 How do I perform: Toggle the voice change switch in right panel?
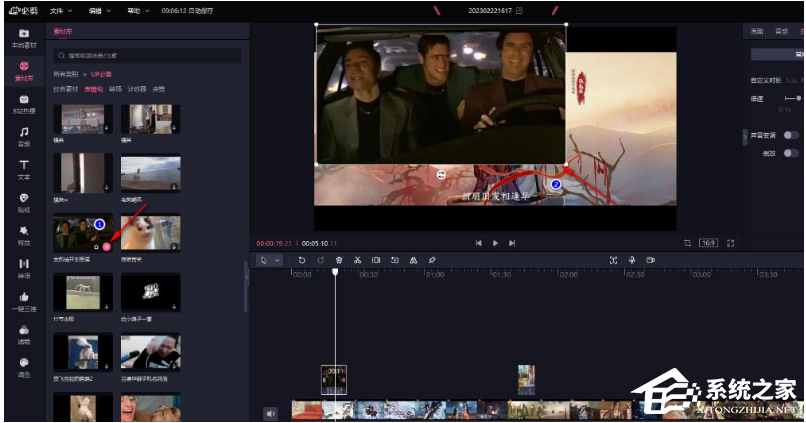coord(790,134)
